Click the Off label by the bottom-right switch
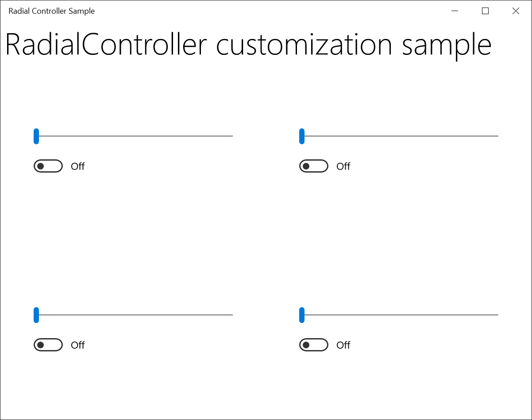The width and height of the screenshot is (532, 420). [344, 345]
